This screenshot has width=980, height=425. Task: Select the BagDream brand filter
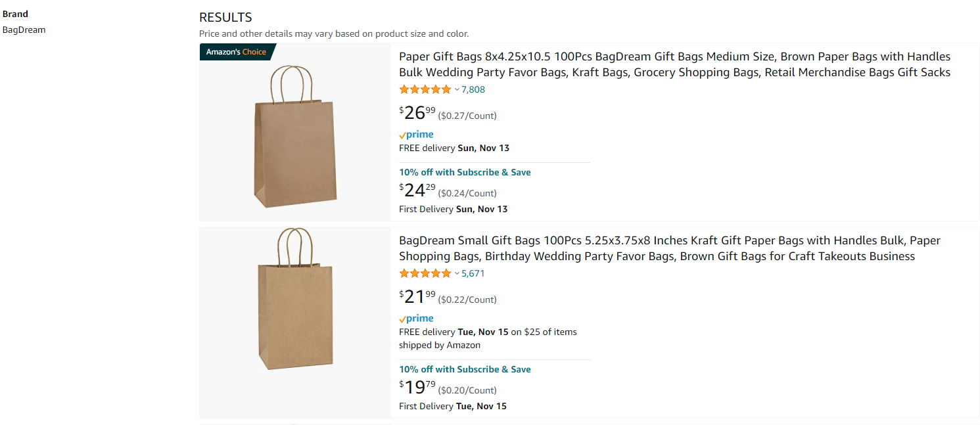coord(24,30)
